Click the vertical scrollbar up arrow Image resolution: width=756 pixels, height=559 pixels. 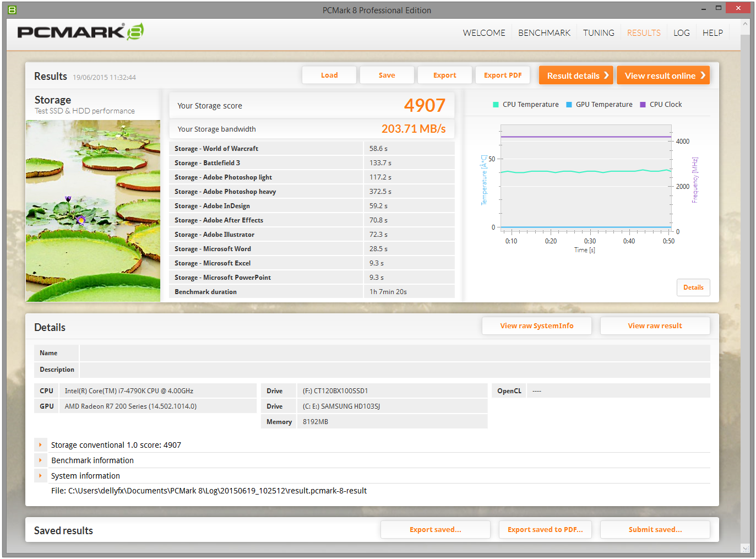[746, 24]
